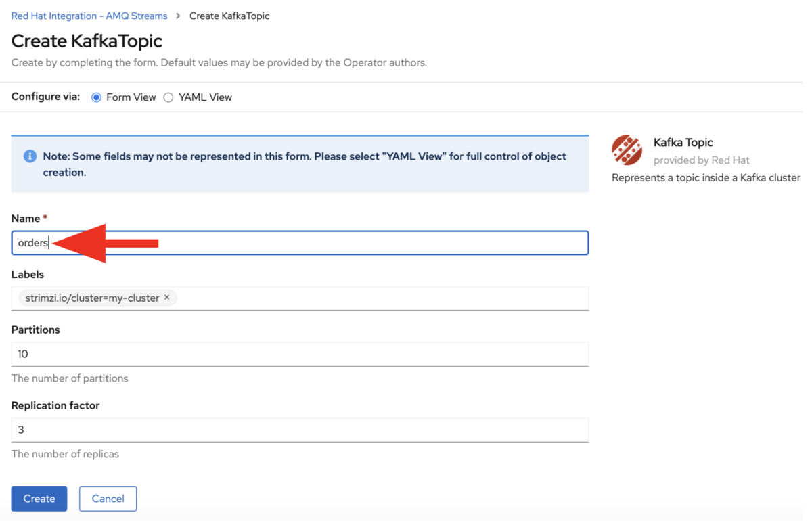This screenshot has width=812, height=521.
Task: Select the Form View radio button
Action: tap(96, 97)
